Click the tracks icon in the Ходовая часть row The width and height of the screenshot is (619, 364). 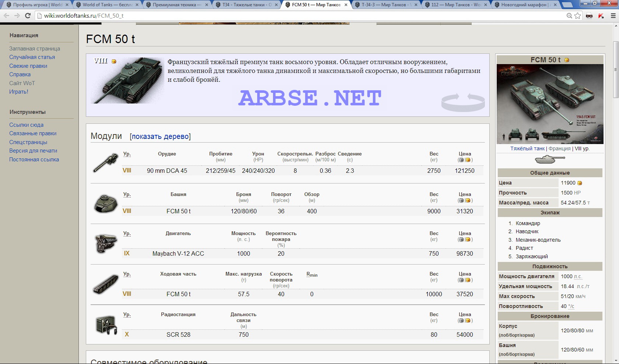pos(106,284)
